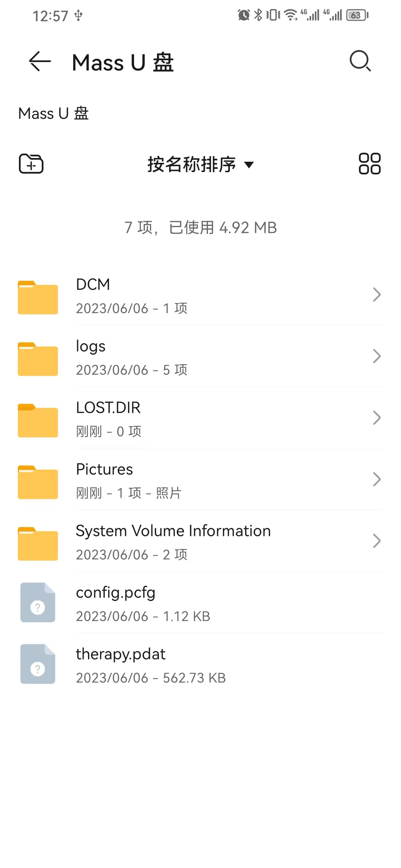
Task: Tap the back arrow icon
Action: click(40, 61)
